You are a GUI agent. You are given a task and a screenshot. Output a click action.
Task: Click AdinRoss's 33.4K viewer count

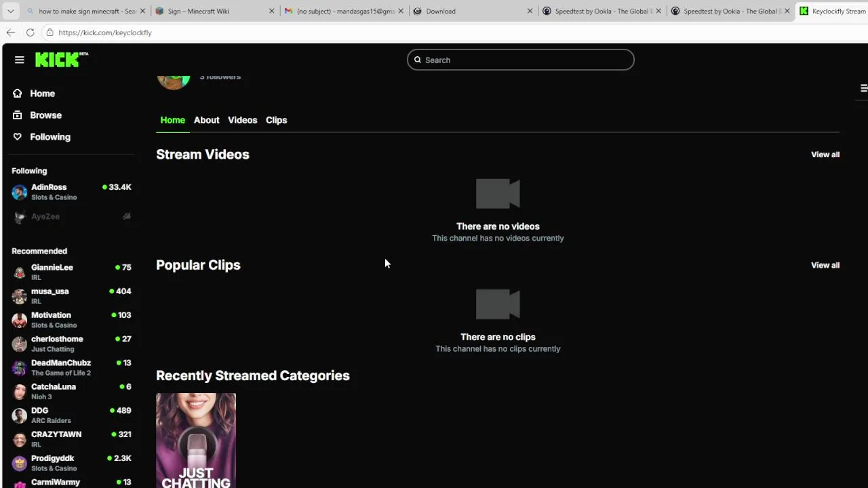(x=120, y=187)
